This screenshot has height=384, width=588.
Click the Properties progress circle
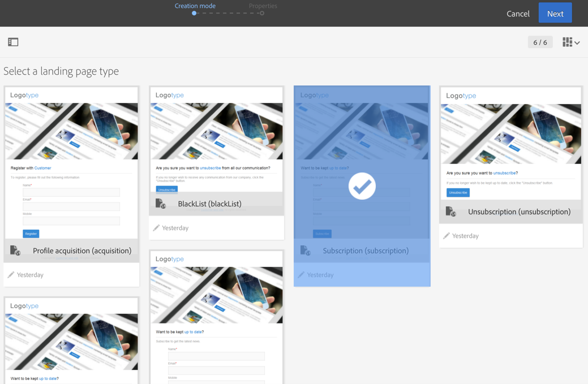262,13
